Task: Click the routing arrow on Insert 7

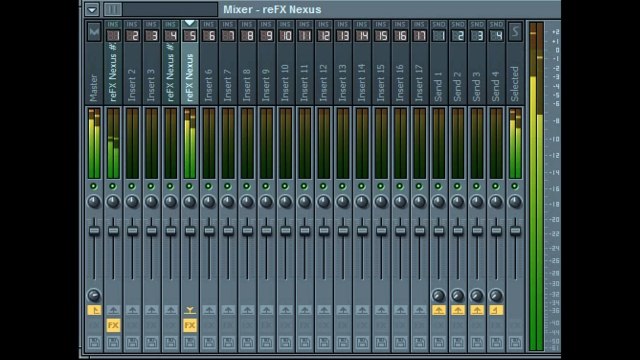Action: (228, 310)
